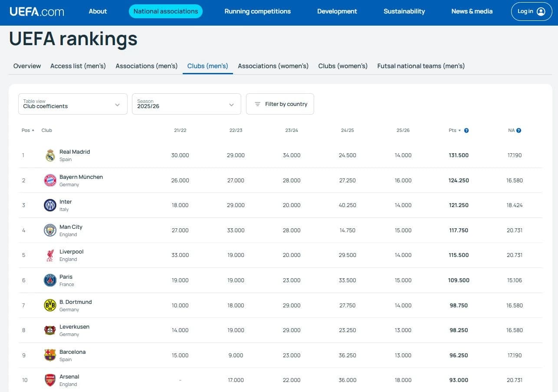Image resolution: width=558 pixels, height=392 pixels.
Task: Open the Running competitions menu
Action: coord(258,11)
